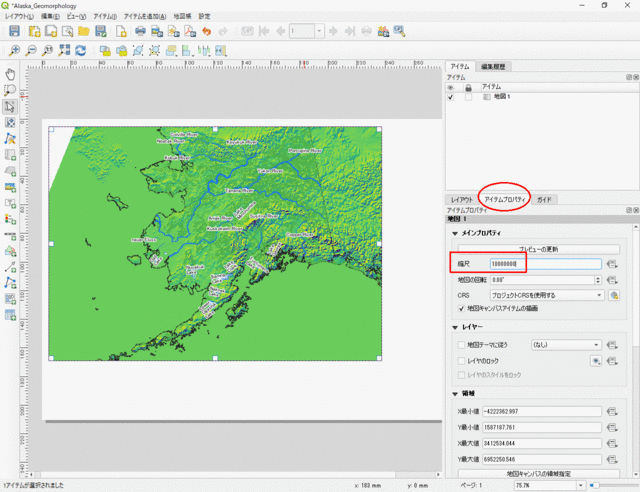
Task: Print the layout using printer icon
Action: (140, 31)
